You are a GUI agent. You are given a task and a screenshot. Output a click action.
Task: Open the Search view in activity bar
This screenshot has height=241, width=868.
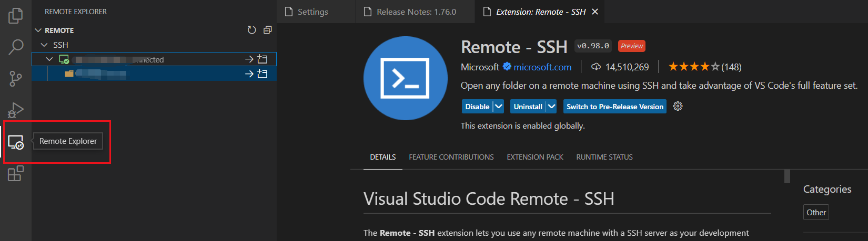tap(16, 47)
